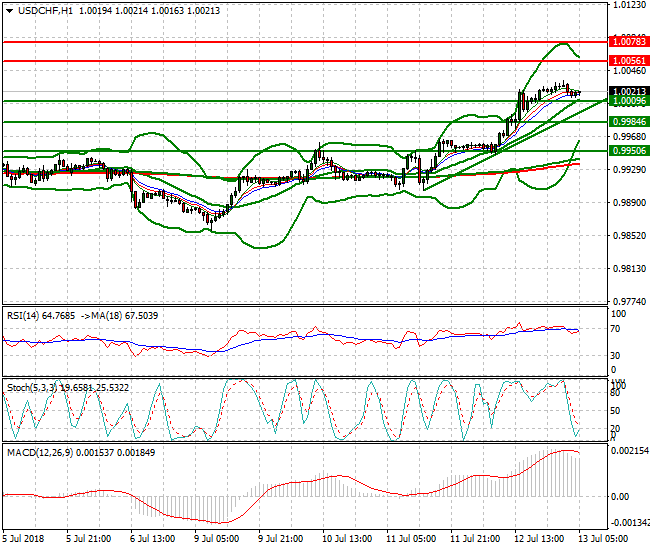Select the green 0.99846 price label
650x550 pixels.
click(x=629, y=121)
